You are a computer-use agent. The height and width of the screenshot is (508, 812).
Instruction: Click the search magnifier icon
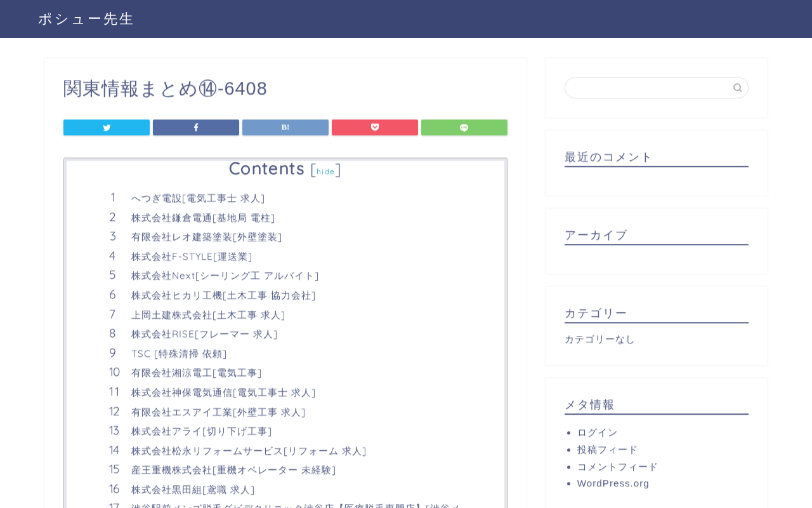(x=737, y=88)
